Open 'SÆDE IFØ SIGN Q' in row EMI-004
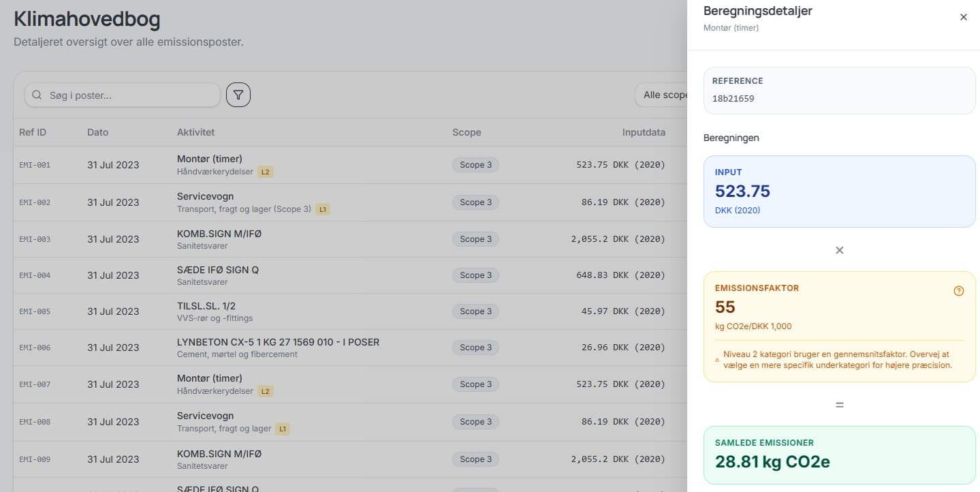Viewport: 980px width, 492px height. click(x=218, y=270)
